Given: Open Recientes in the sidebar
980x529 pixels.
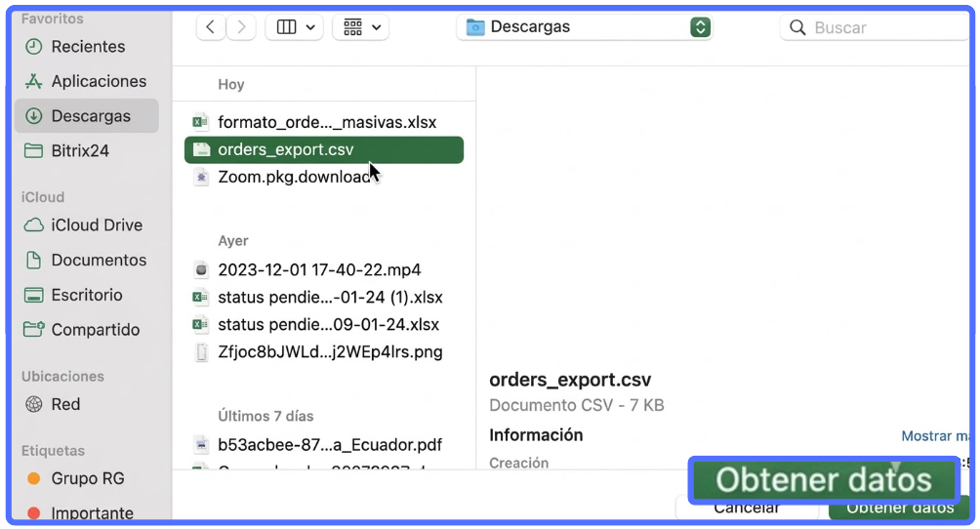Looking at the screenshot, I should coord(87,47).
